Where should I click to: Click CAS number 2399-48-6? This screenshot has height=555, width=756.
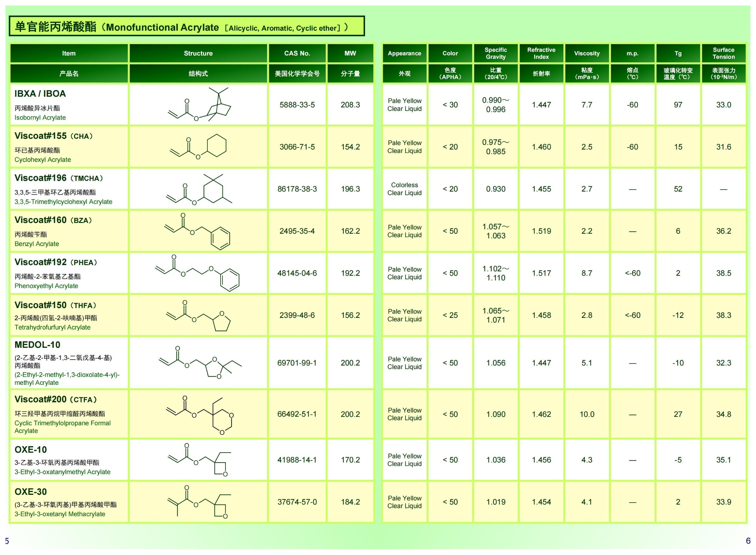point(297,315)
